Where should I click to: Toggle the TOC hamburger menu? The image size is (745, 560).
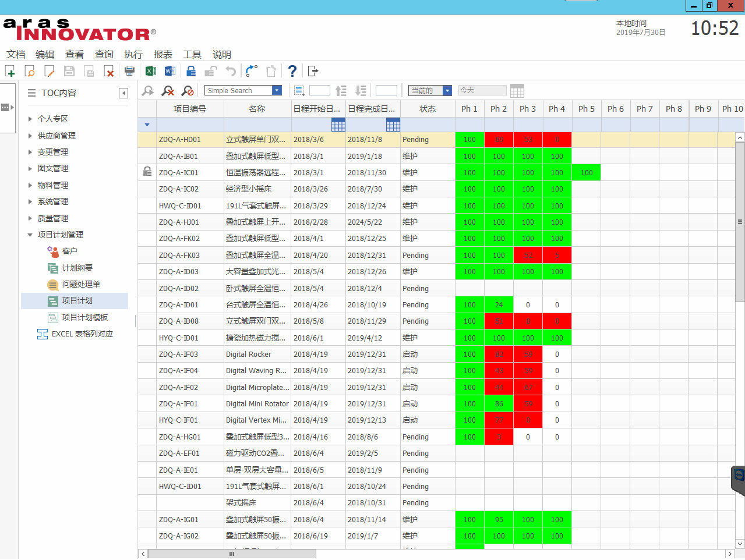click(31, 93)
